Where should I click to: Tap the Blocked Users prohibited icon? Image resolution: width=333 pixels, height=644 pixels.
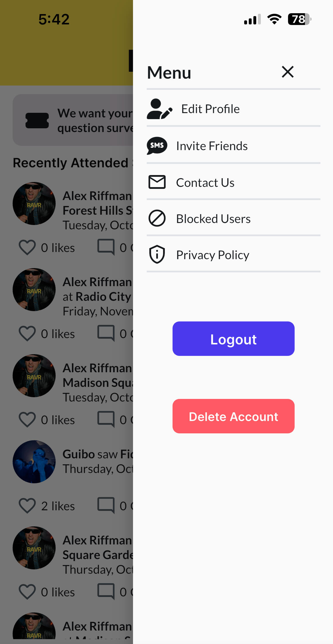pyautogui.click(x=157, y=218)
